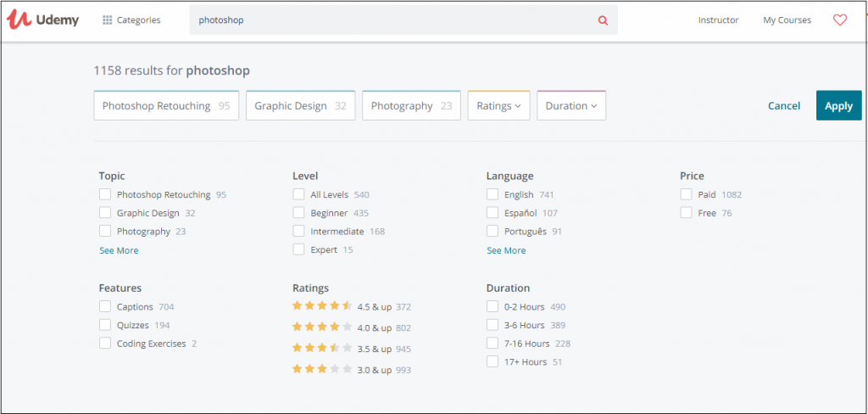Open the Categories menu
The image size is (868, 414).
tap(131, 20)
